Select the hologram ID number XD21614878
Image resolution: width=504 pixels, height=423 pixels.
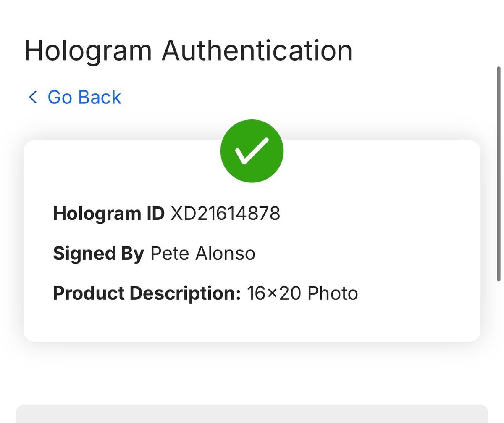pyautogui.click(x=225, y=214)
